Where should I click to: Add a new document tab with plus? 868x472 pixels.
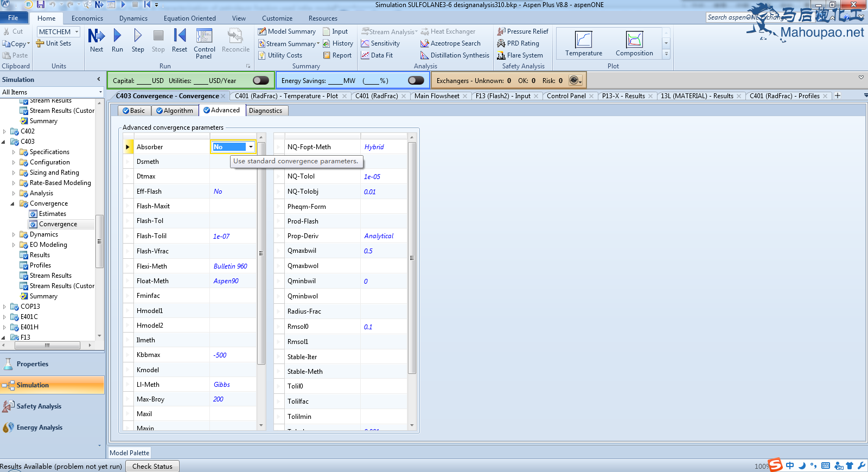(838, 95)
